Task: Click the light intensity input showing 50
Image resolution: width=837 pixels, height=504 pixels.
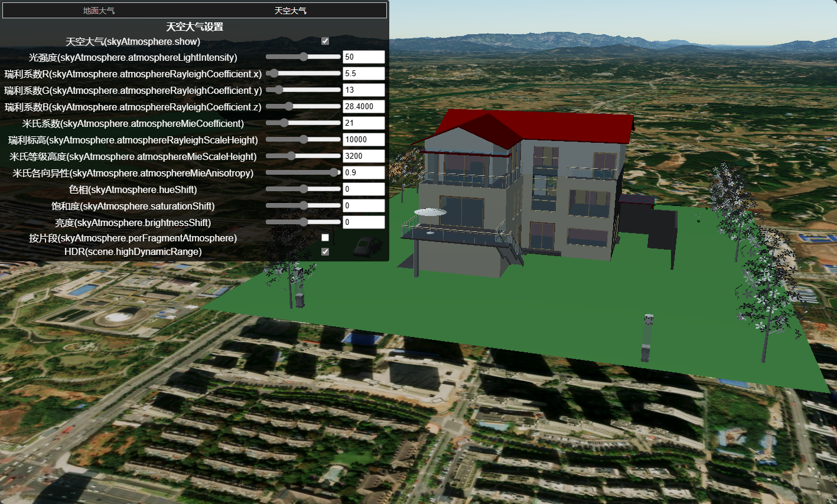Action: tap(363, 57)
